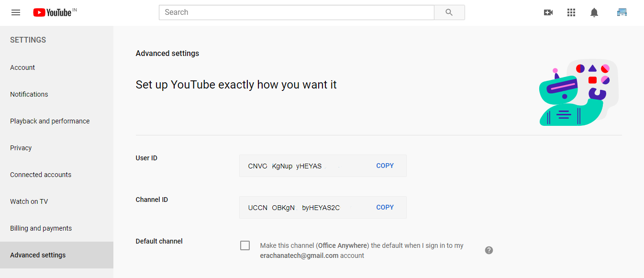Open the hamburger guide menu
This screenshot has width=644, height=278.
point(16,12)
